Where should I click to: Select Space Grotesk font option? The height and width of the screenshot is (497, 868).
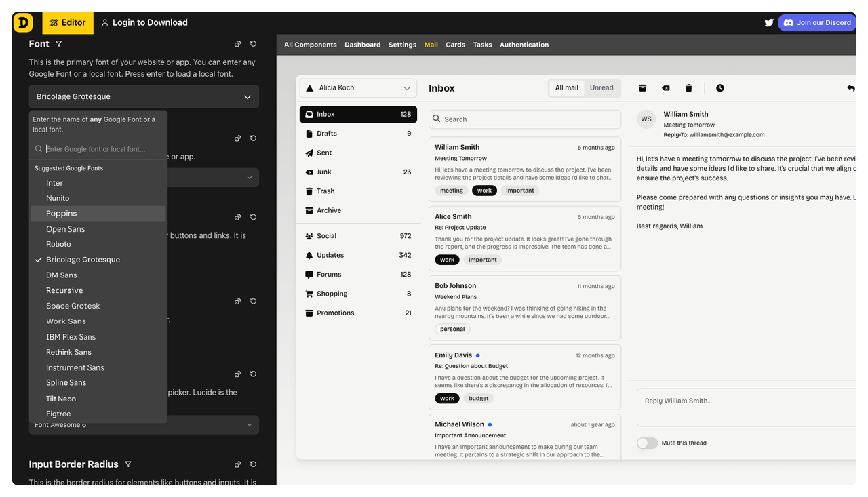tap(98, 306)
